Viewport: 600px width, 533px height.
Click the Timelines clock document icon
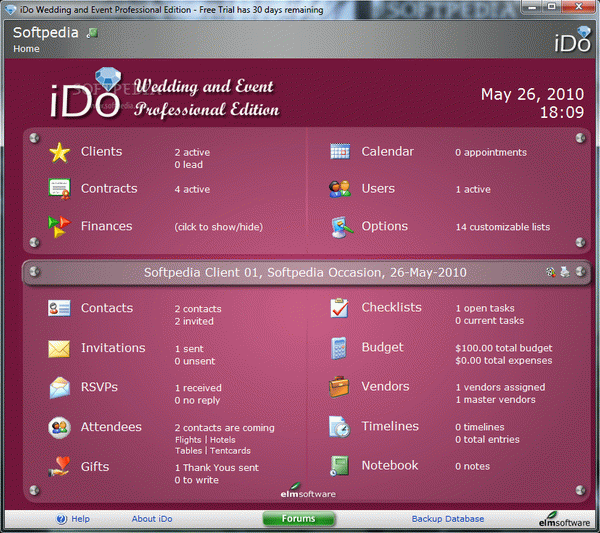(339, 426)
